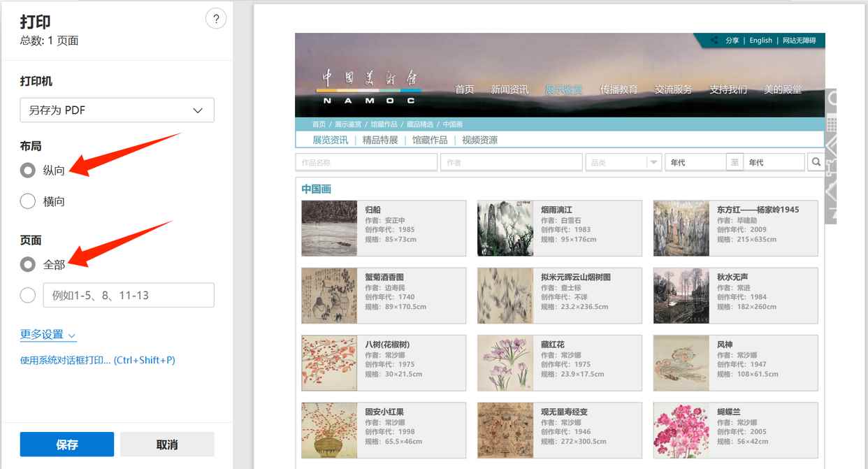Click the 取消 button
The width and height of the screenshot is (868, 469).
coord(167,445)
